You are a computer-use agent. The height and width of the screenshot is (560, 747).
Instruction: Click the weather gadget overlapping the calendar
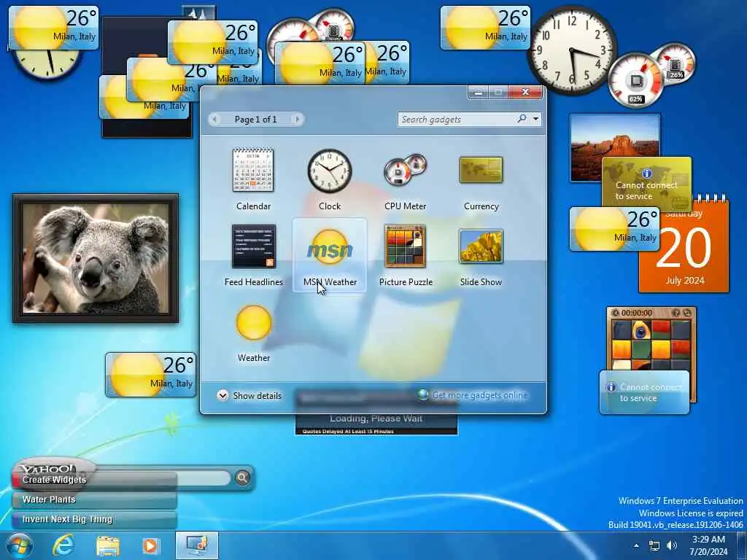614,229
